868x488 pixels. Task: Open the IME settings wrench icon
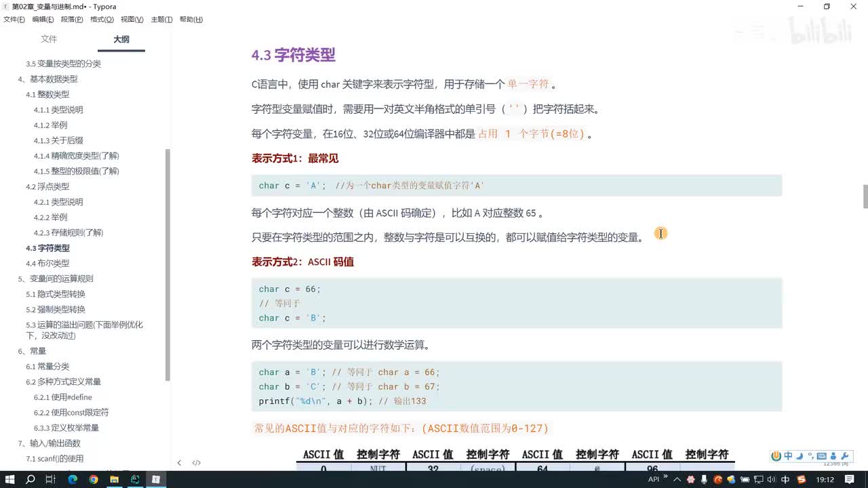pos(846,456)
